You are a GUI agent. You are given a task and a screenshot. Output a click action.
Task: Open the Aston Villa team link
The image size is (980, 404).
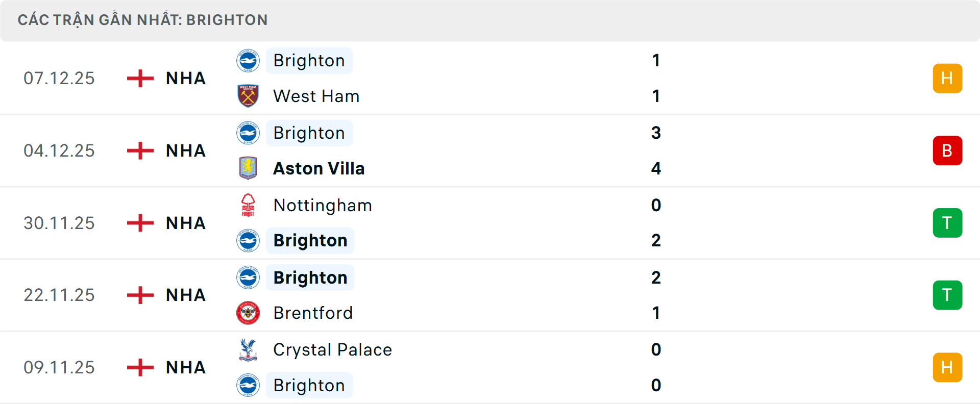(318, 168)
